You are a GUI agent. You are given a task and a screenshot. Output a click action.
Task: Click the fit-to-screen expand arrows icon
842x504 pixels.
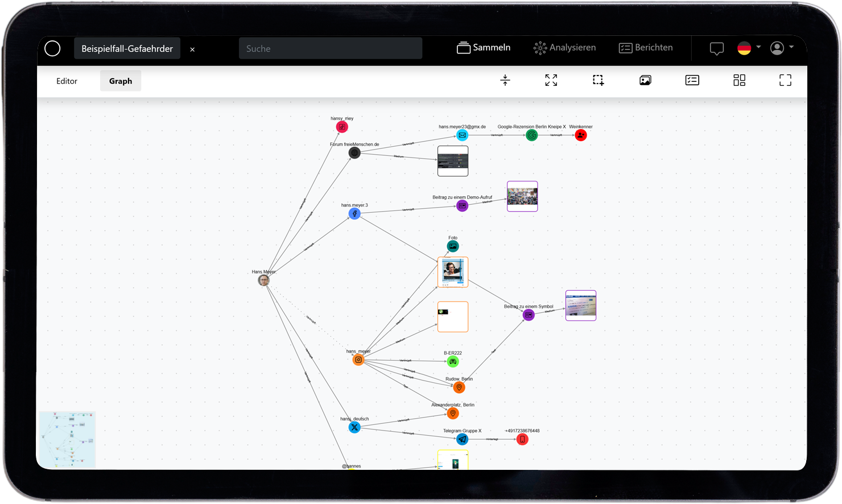point(551,80)
